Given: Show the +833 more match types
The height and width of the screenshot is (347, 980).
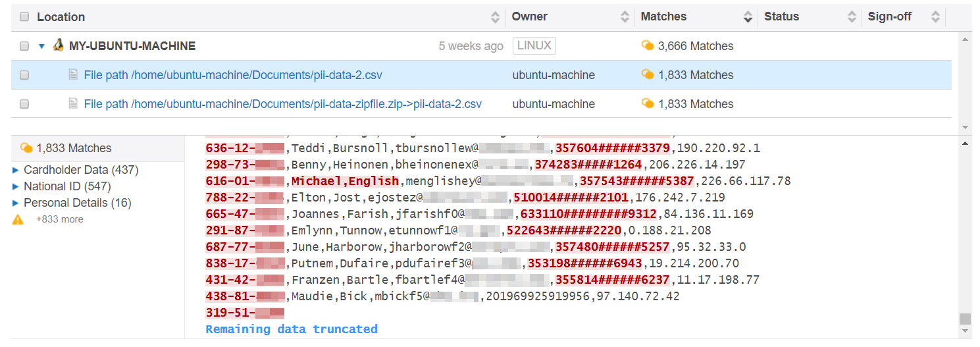Looking at the screenshot, I should (x=60, y=219).
